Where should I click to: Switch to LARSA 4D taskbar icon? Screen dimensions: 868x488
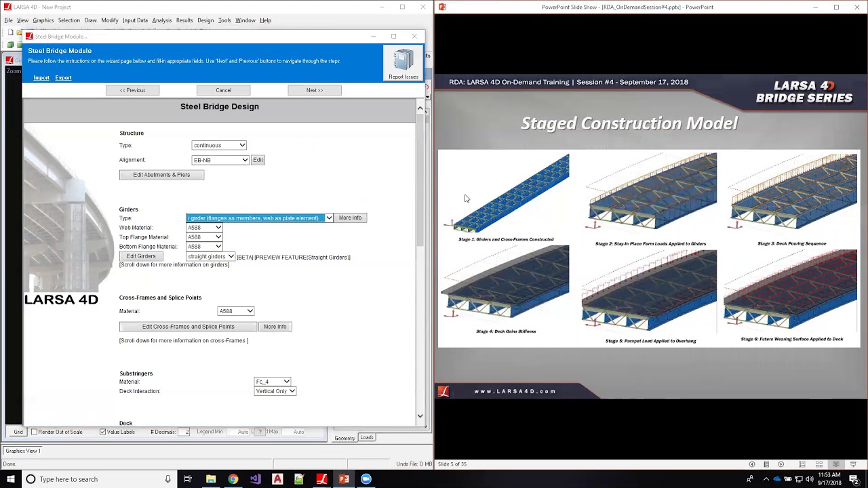pos(321,479)
